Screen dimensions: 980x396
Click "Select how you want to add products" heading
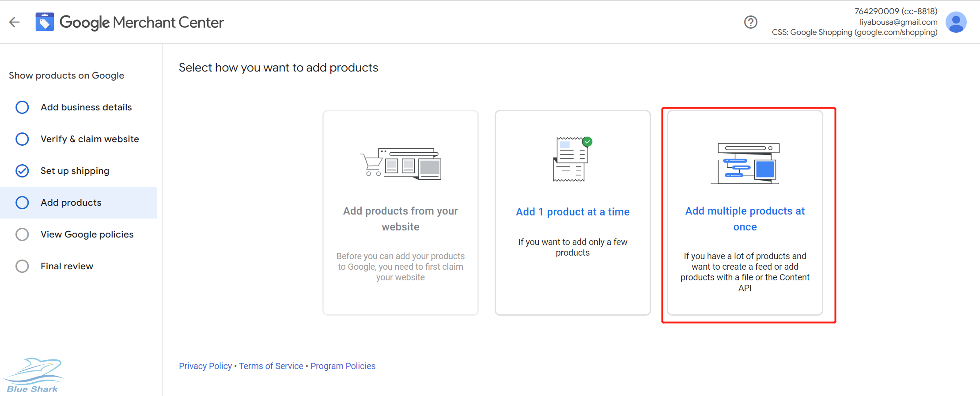[279, 68]
